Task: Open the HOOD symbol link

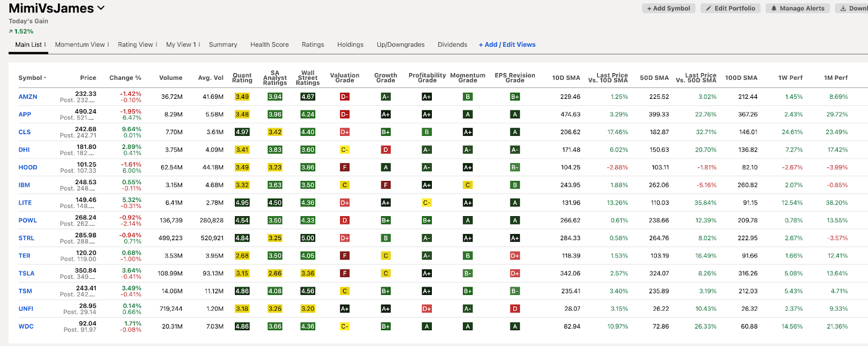Action: coord(28,167)
